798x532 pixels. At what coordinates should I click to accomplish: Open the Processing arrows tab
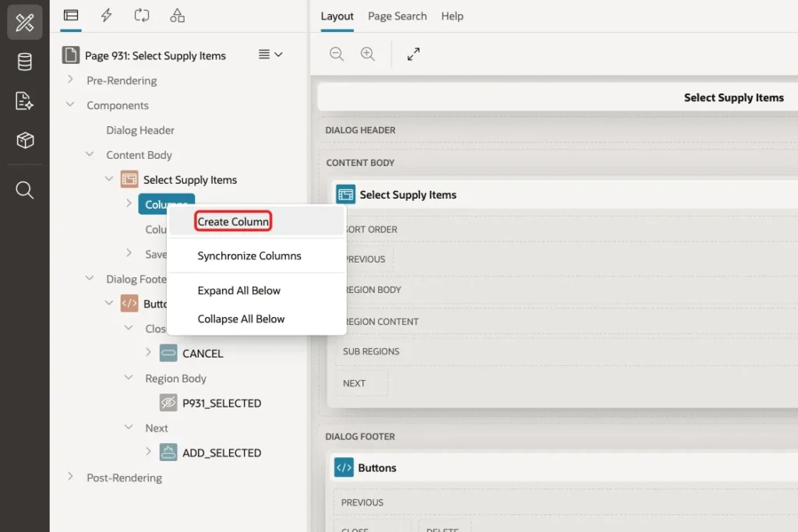pyautogui.click(x=142, y=16)
